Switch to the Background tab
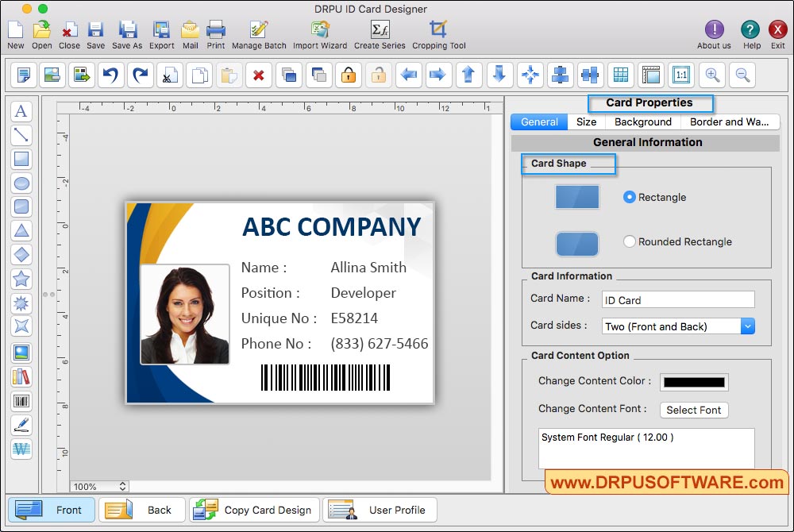This screenshot has height=532, width=794. tap(642, 122)
